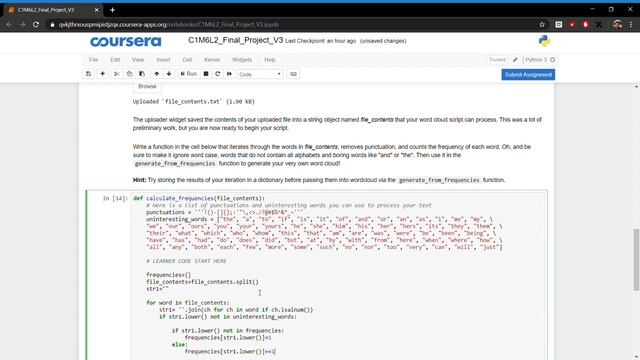Open the Cell menu

pos(187,60)
